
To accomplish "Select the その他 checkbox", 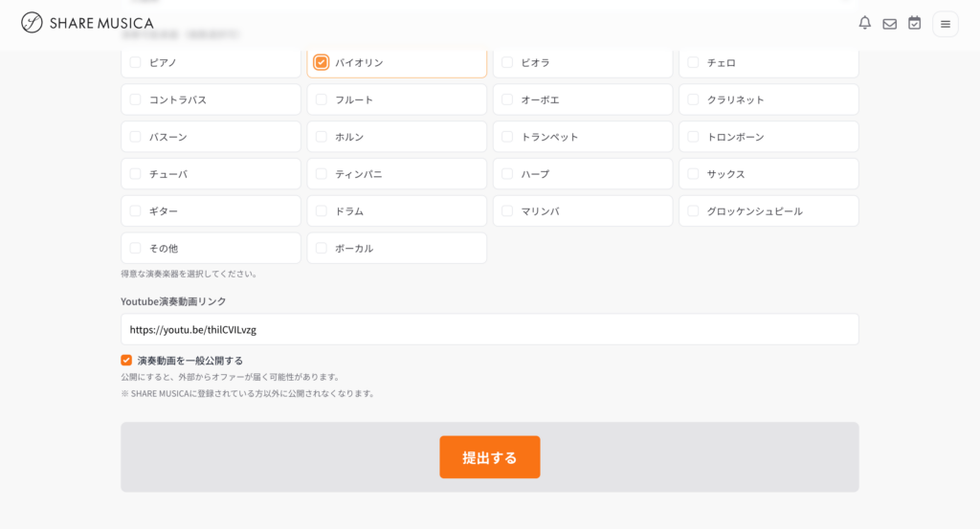I will pyautogui.click(x=136, y=249).
